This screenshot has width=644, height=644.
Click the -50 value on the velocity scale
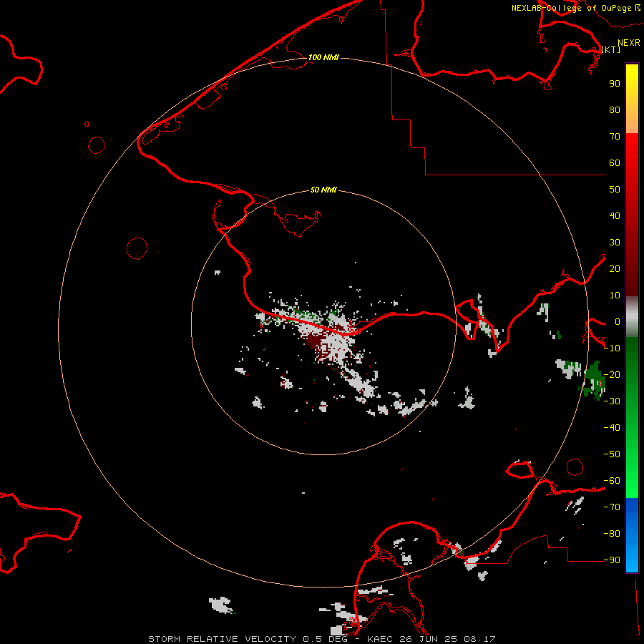[612, 454]
